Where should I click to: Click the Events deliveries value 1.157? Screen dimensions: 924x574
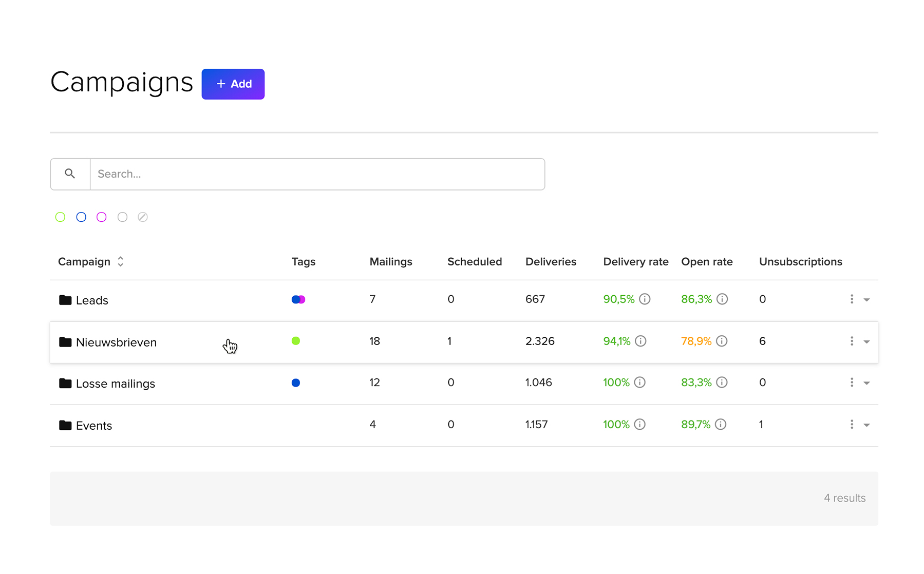click(x=536, y=425)
